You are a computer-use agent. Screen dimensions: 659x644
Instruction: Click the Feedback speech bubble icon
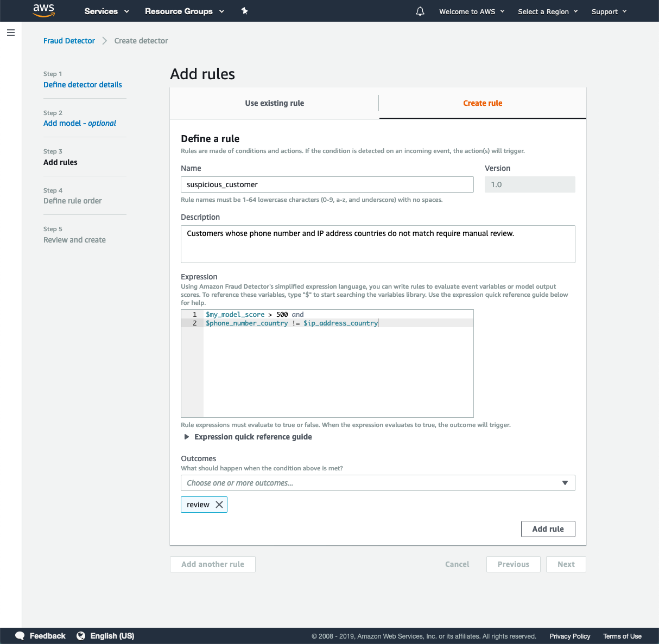point(20,636)
